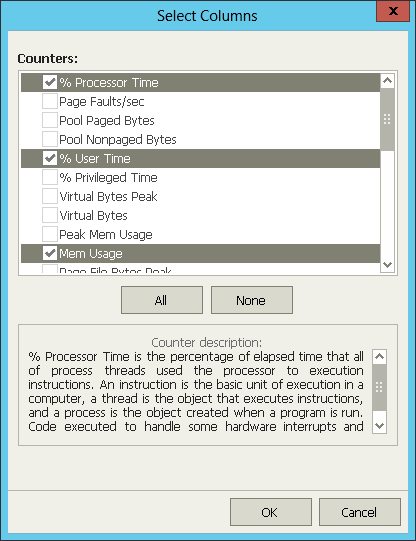Click the counters list scrollbar thumb
This screenshot has height=541, width=416.
[x=387, y=119]
